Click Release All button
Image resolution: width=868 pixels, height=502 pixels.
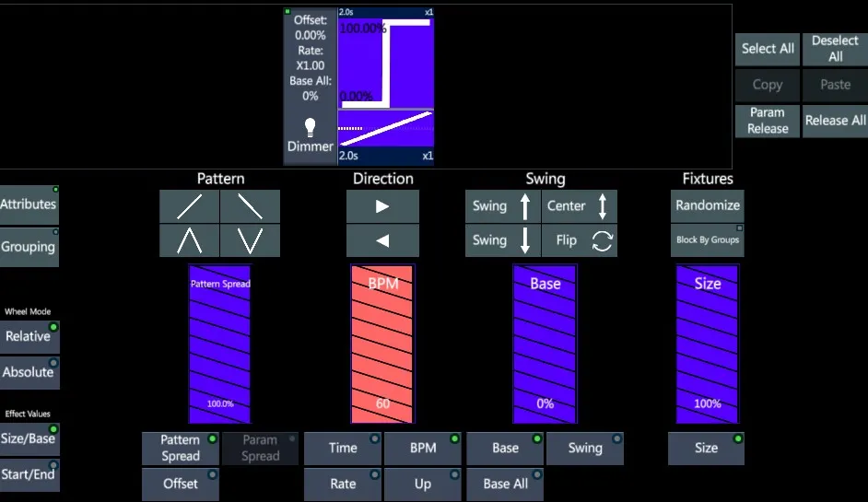(835, 121)
